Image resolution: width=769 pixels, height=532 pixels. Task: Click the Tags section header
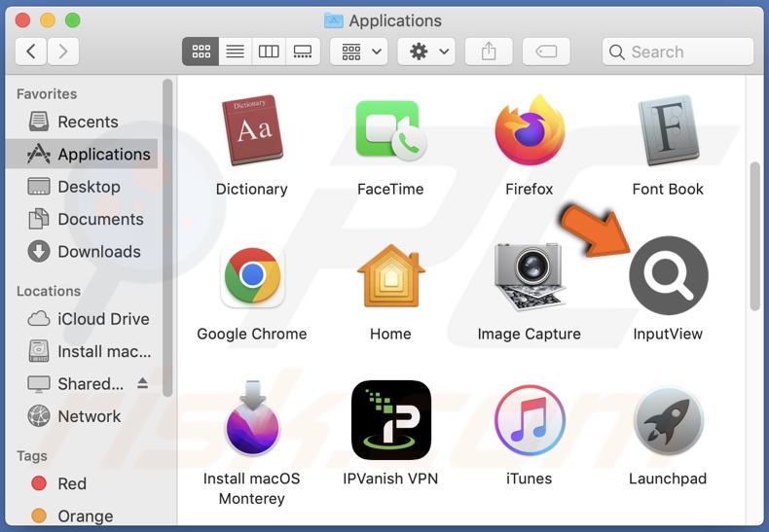(x=32, y=456)
